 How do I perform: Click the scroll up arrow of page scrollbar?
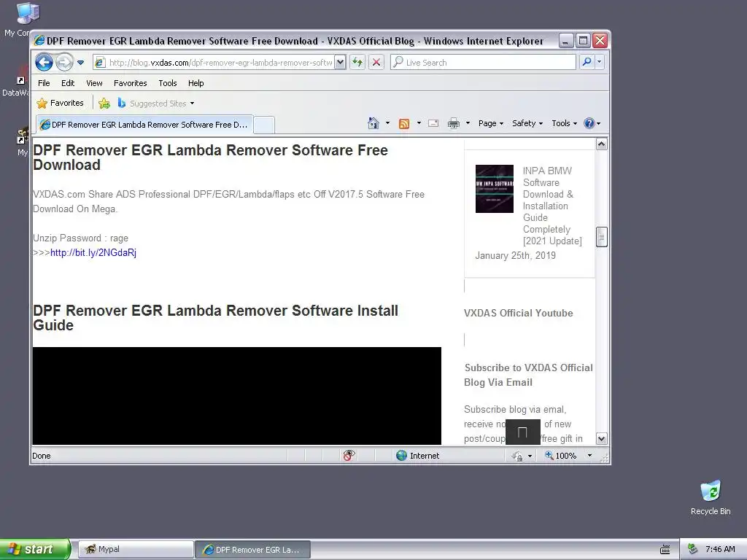tap(602, 144)
